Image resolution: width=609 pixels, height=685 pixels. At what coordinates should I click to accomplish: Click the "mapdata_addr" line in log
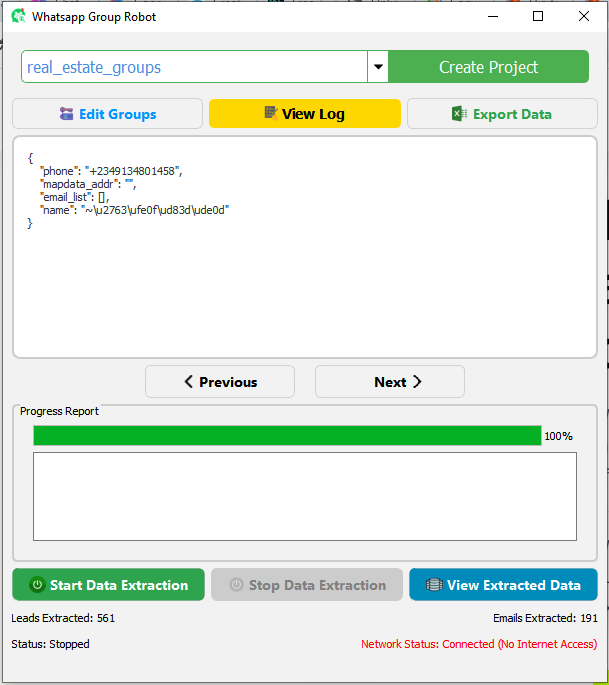pos(88,184)
